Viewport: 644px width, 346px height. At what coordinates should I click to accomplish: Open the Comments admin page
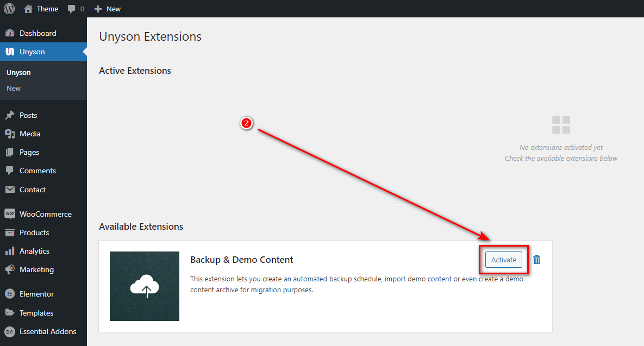point(37,171)
